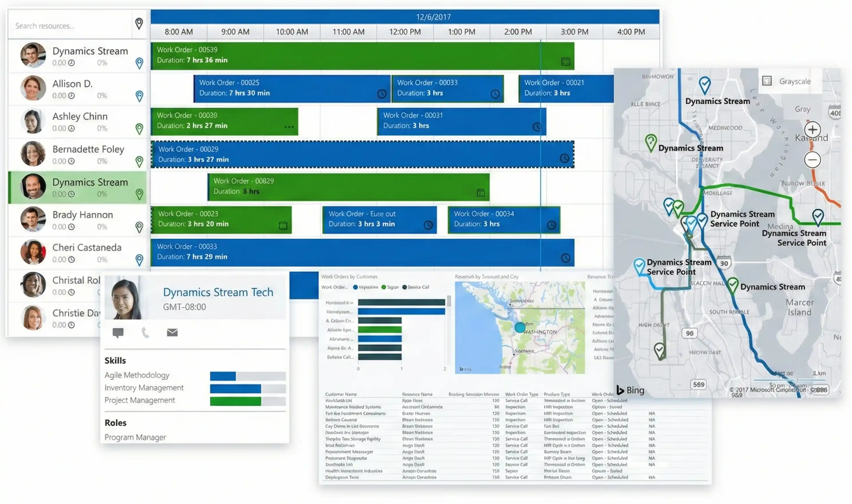Screen dimensions: 852x504
Task: Click the map pin icon beside search field
Action: click(x=139, y=24)
